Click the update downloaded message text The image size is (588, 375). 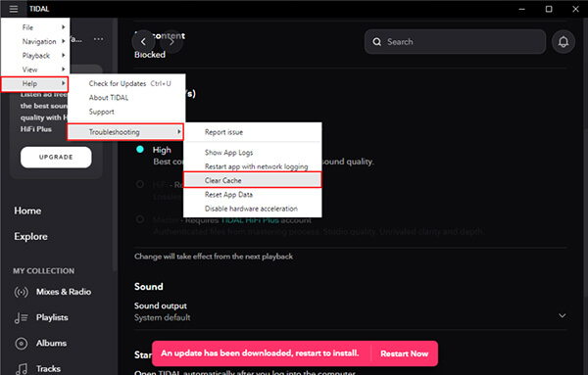260,353
